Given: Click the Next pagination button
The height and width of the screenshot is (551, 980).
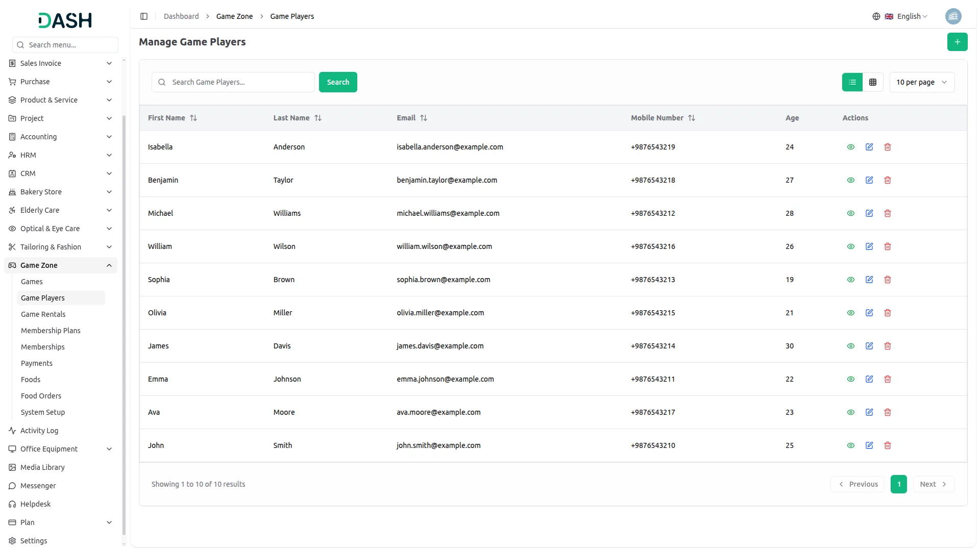Looking at the screenshot, I should (934, 484).
